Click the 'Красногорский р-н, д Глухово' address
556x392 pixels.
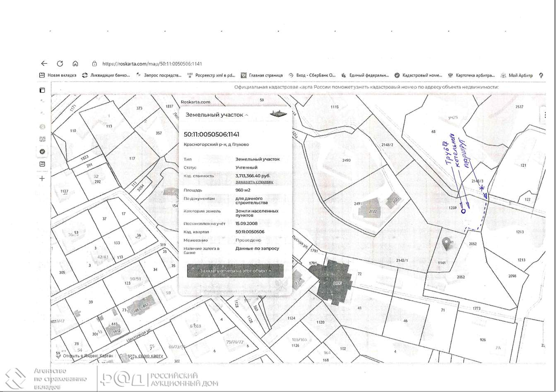pyautogui.click(x=216, y=145)
